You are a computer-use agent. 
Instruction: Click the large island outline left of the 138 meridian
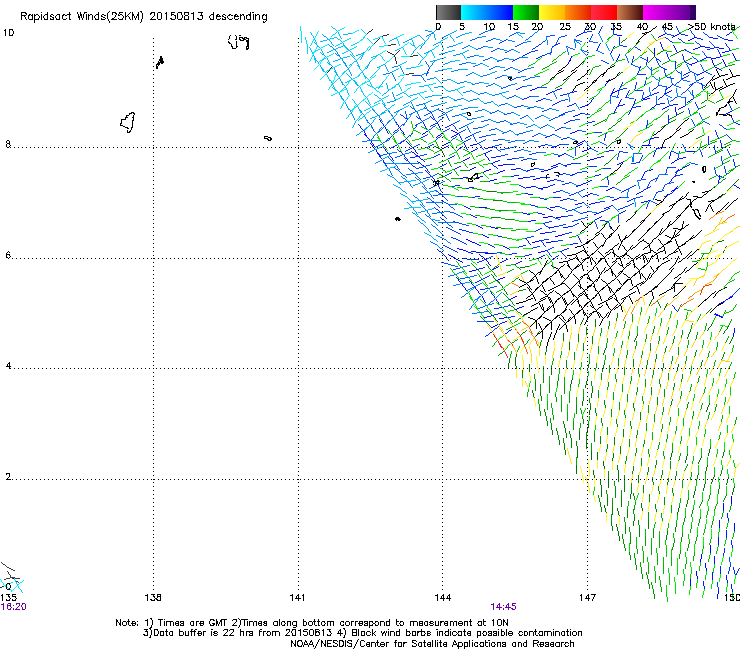[128, 123]
